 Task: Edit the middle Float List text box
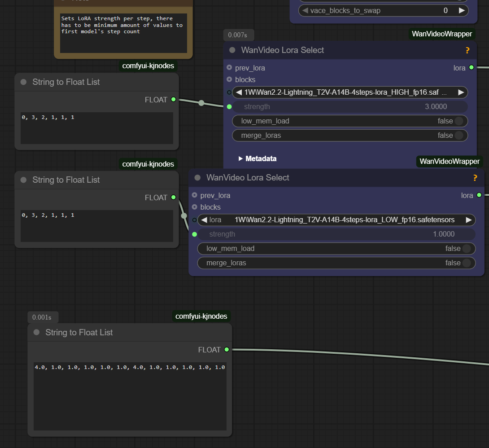click(x=96, y=226)
